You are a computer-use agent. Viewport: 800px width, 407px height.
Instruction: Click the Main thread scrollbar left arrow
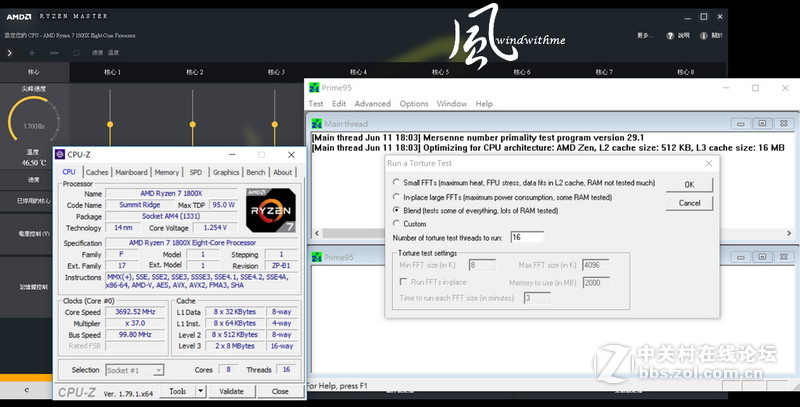tap(317, 233)
